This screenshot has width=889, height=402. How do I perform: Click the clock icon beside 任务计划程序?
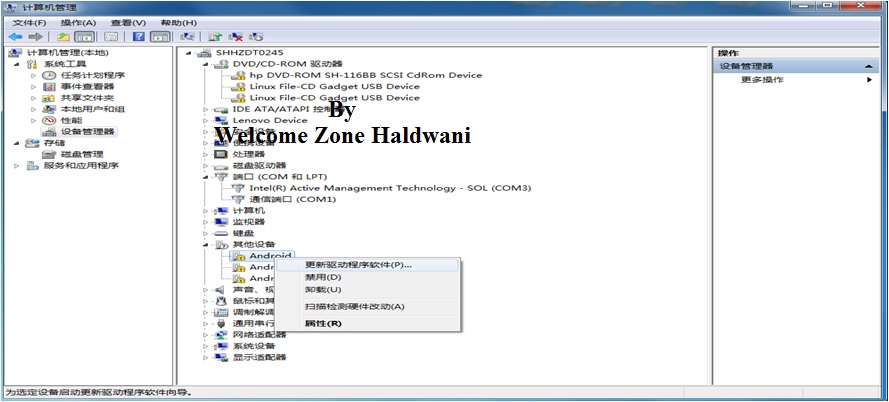pyautogui.click(x=50, y=75)
